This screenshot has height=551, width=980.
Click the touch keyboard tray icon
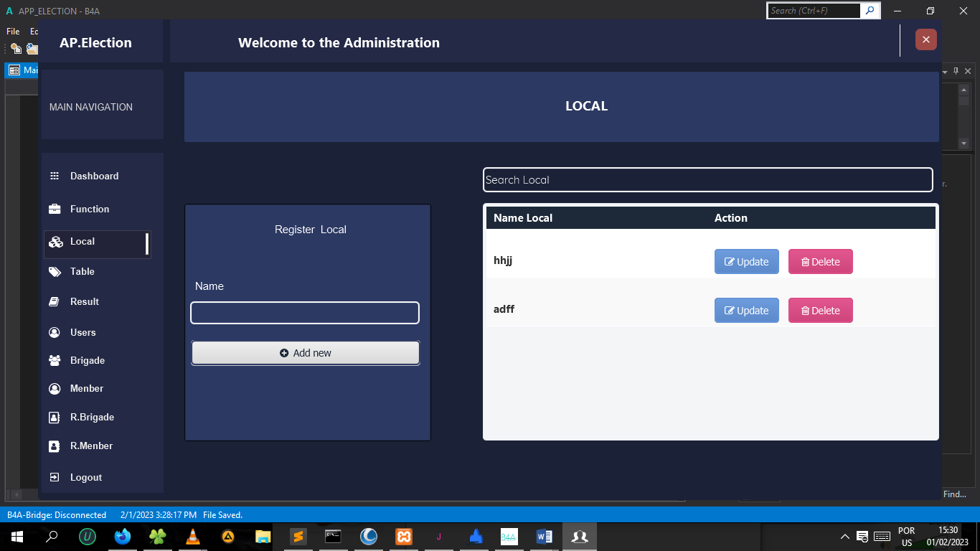pos(882,537)
